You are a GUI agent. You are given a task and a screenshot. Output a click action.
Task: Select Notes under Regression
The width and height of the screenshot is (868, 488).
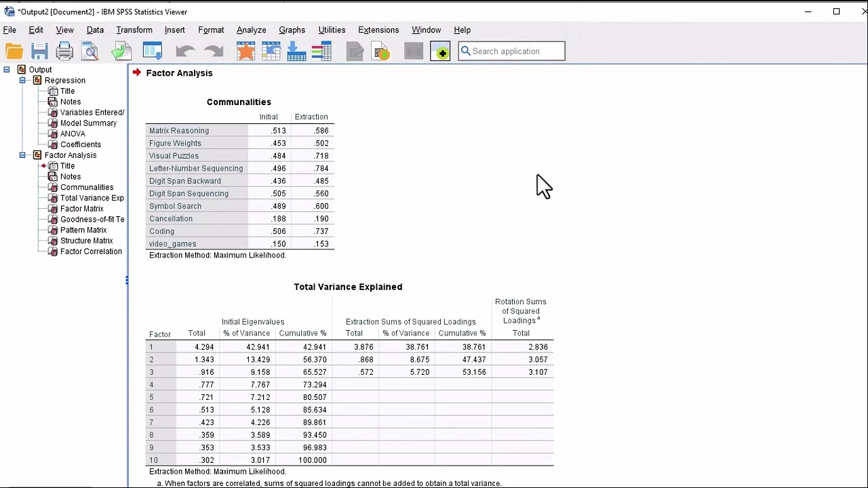click(71, 102)
